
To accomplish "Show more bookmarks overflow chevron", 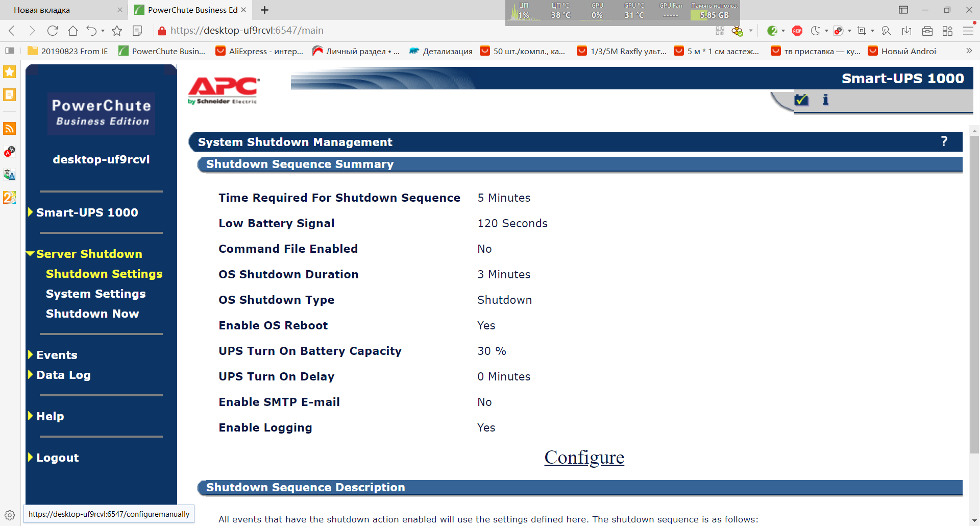I will point(969,51).
